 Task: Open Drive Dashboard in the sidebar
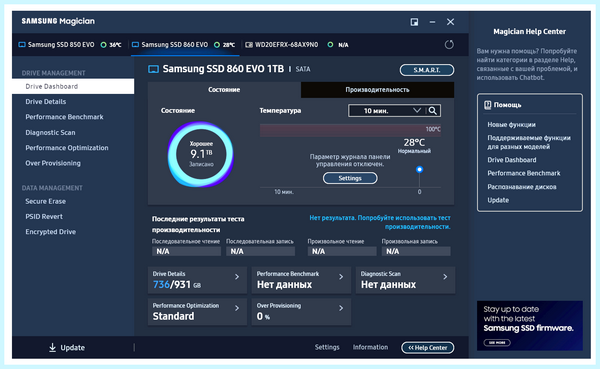pyautogui.click(x=73, y=87)
